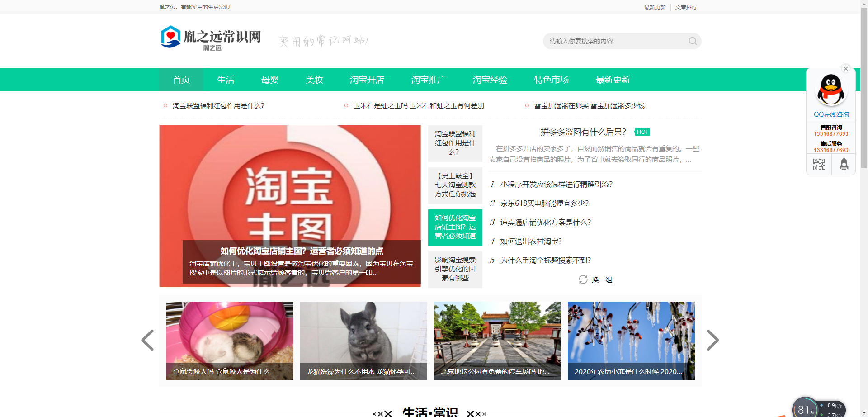Open list item 速卖通店铺优化方案是什么

pos(546,223)
